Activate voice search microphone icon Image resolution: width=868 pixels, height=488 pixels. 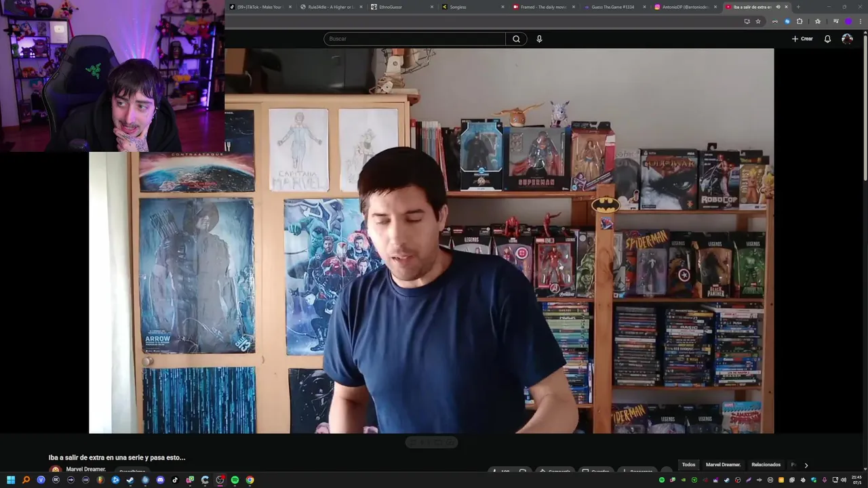point(539,39)
